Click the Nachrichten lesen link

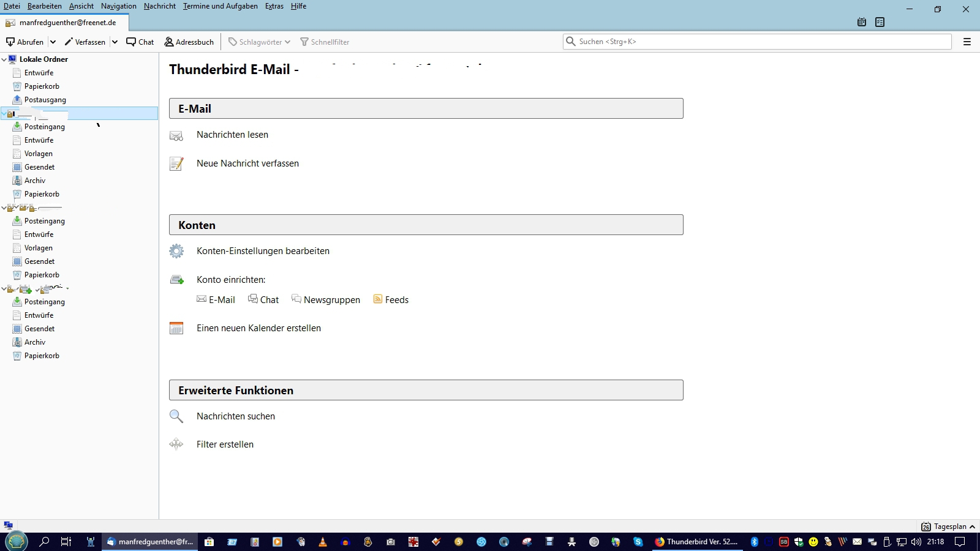coord(232,135)
